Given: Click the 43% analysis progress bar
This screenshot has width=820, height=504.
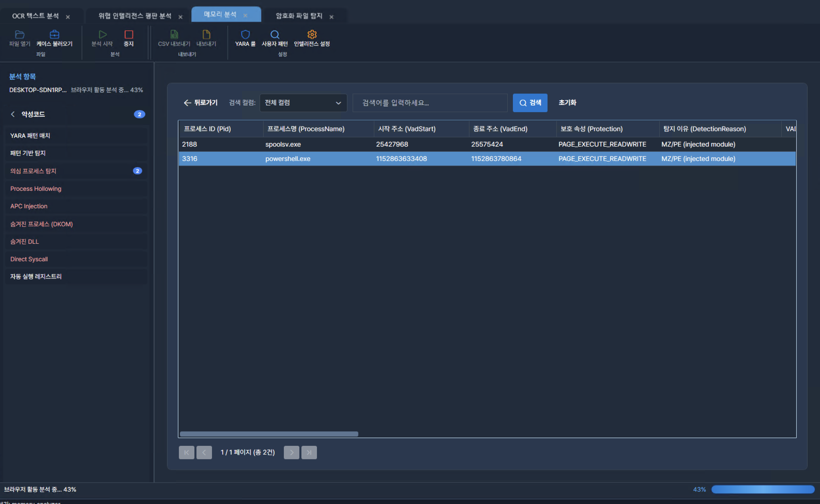Looking at the screenshot, I should pyautogui.click(x=763, y=489).
